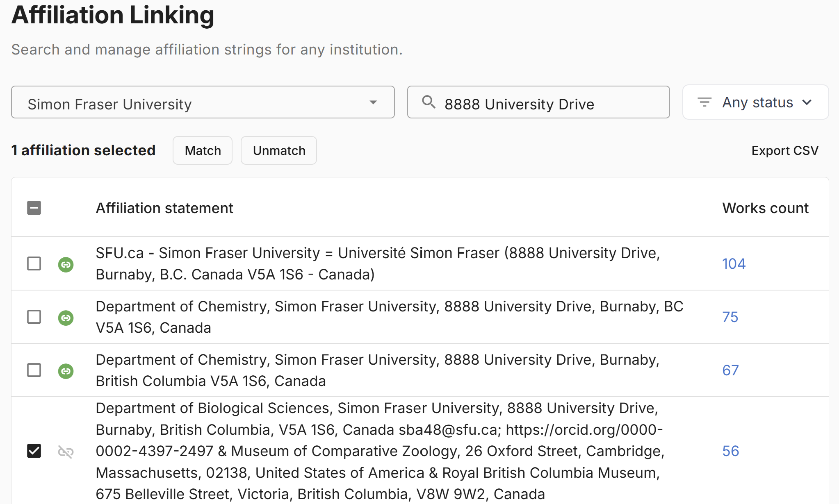The height and width of the screenshot is (504, 839).
Task: Toggle the select-all header checkbox
Action: (x=34, y=208)
